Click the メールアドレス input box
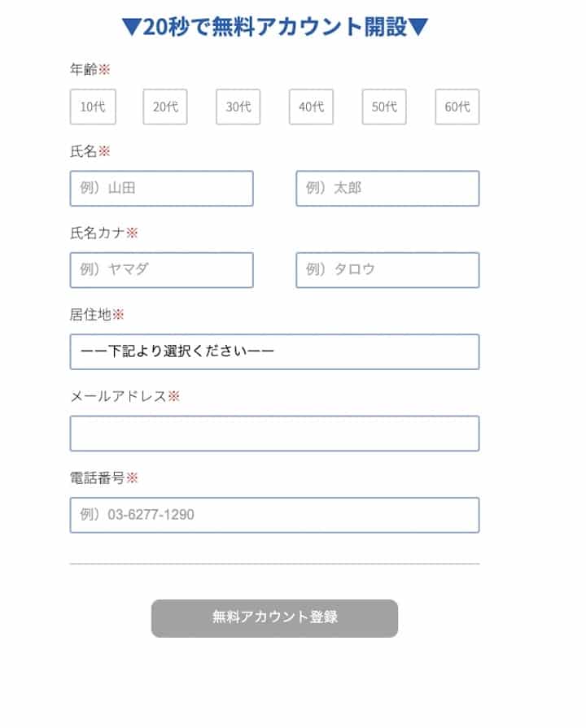The height and width of the screenshot is (728, 586). [274, 434]
